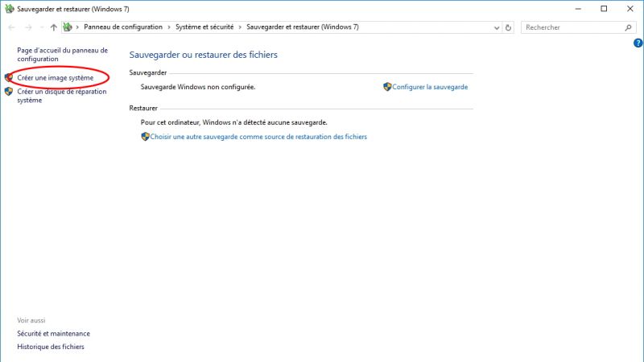Expand chevron before 'Panneau de configuration' breadcrumb
644x362 pixels.
(x=77, y=27)
